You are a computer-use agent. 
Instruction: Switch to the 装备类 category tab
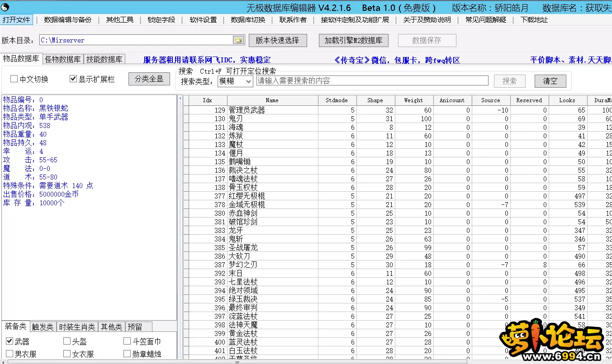pos(15,326)
